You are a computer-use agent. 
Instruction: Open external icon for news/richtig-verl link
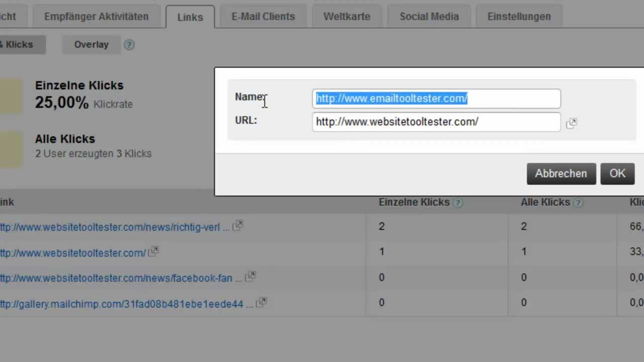click(x=237, y=225)
